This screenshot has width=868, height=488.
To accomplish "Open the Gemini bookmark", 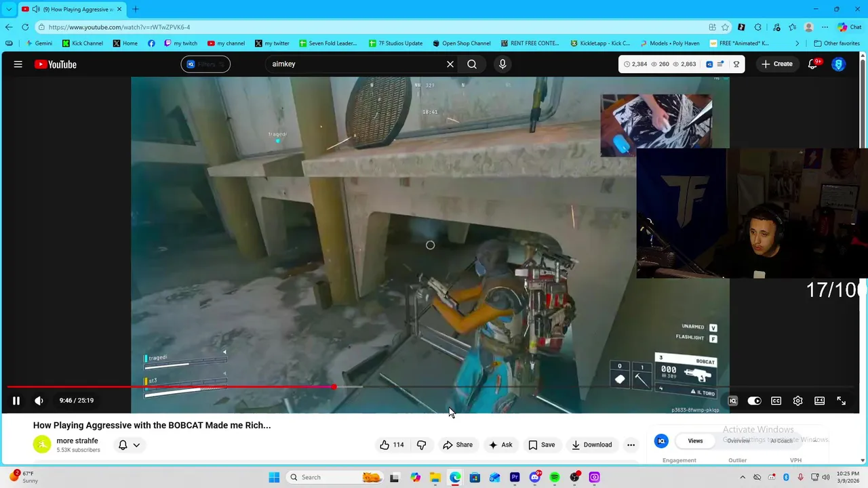I will pos(39,43).
